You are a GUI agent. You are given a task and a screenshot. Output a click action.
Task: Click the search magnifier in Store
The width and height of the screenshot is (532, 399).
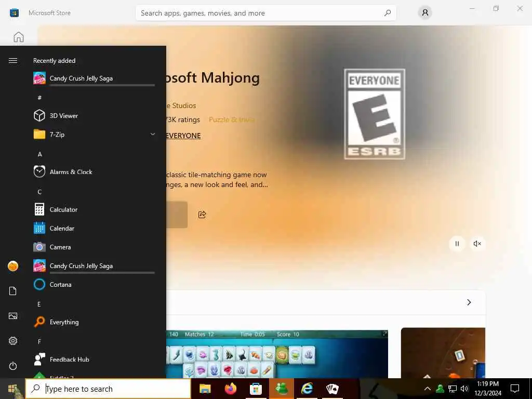(388, 13)
